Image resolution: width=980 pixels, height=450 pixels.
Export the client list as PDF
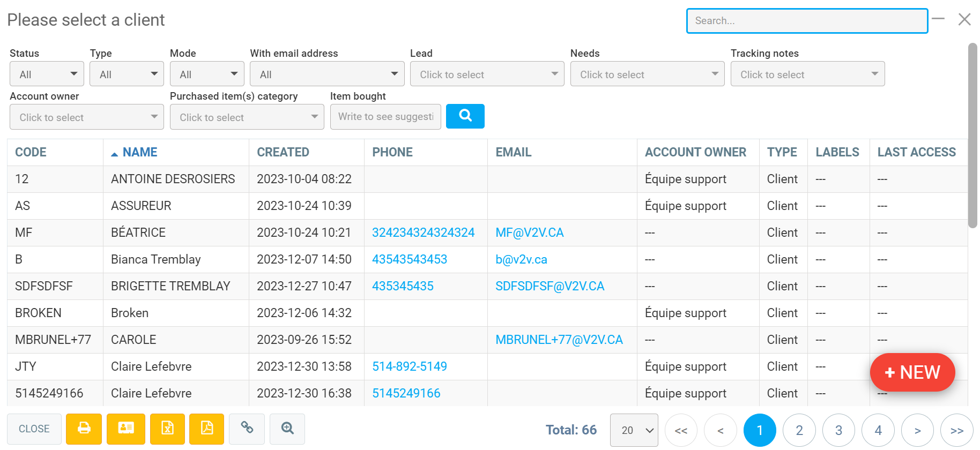207,429
